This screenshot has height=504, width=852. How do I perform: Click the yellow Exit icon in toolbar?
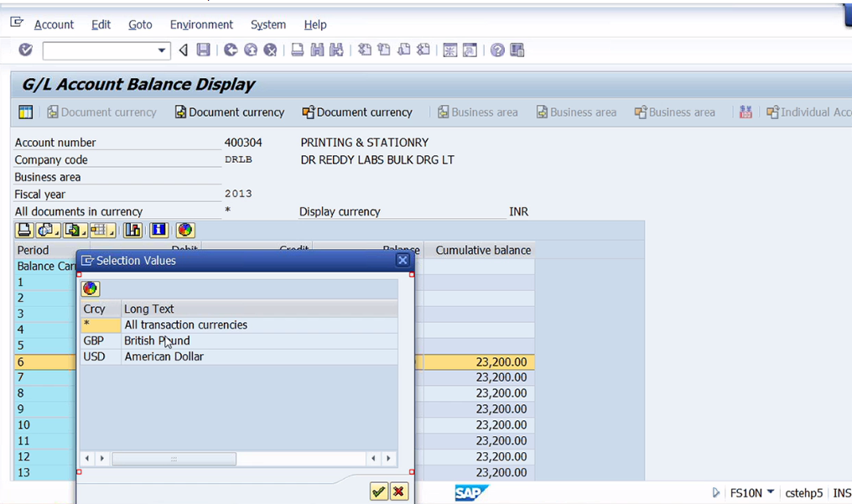click(251, 50)
